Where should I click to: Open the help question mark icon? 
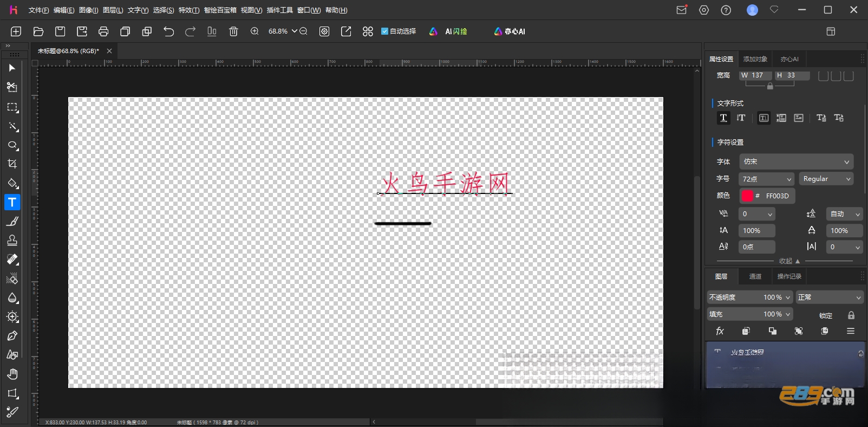coord(726,10)
